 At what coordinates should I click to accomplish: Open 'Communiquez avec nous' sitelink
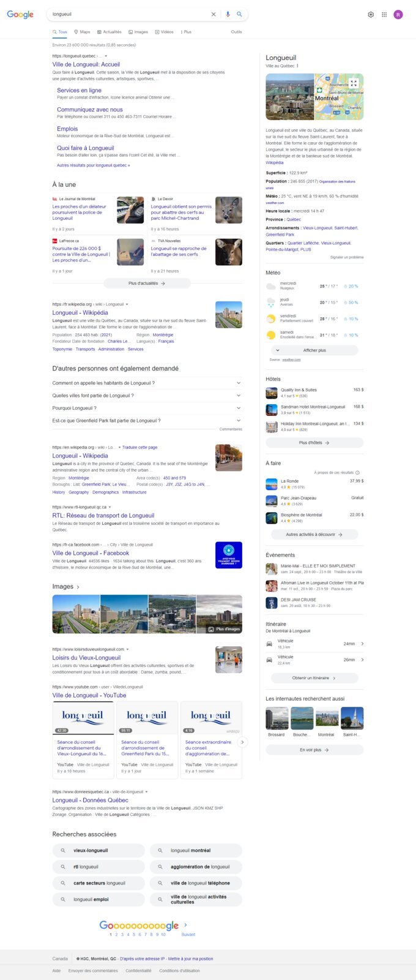click(90, 110)
